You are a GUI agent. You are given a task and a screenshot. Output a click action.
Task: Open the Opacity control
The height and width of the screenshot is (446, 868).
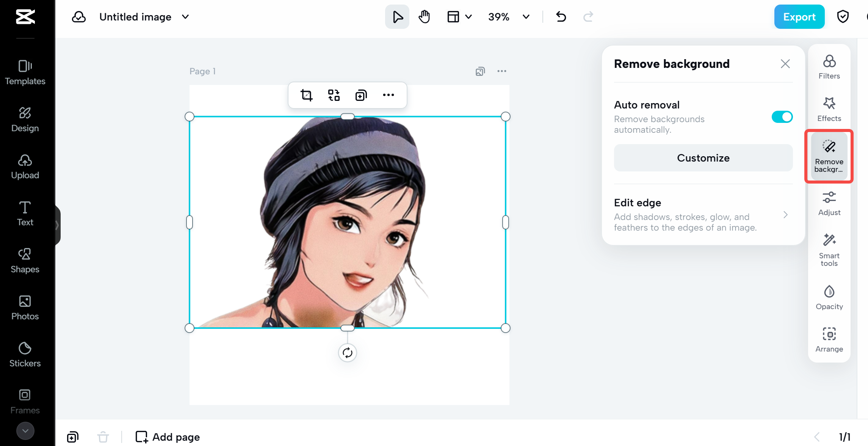pyautogui.click(x=829, y=298)
